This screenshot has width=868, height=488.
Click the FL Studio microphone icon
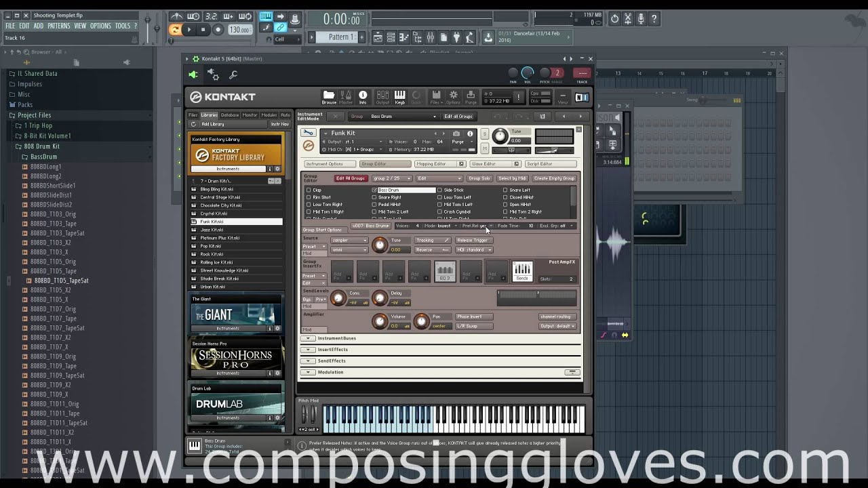[x=641, y=19]
